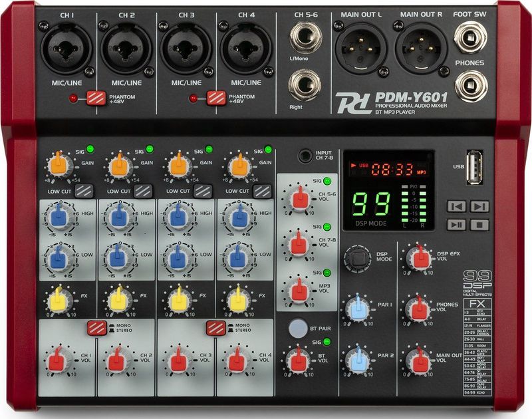Click the FOOT SW jack
532x419 pixels.
[471, 37]
